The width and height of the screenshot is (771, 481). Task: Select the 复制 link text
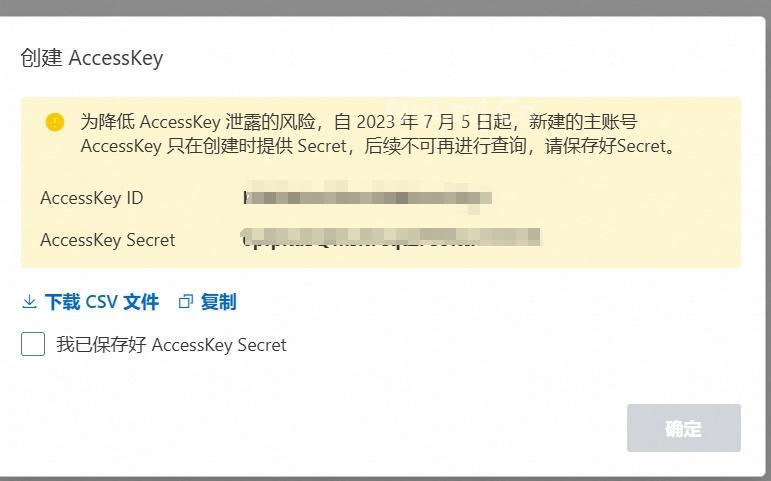pyautogui.click(x=219, y=302)
